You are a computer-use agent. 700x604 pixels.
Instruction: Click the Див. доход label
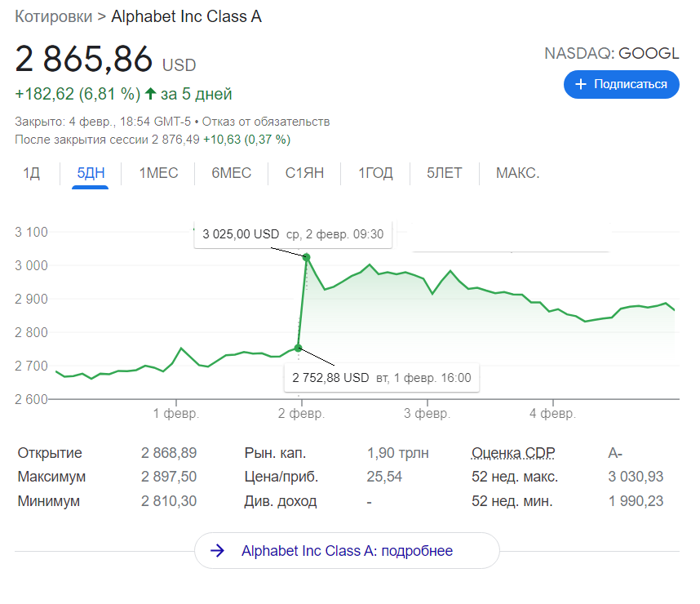tap(281, 501)
